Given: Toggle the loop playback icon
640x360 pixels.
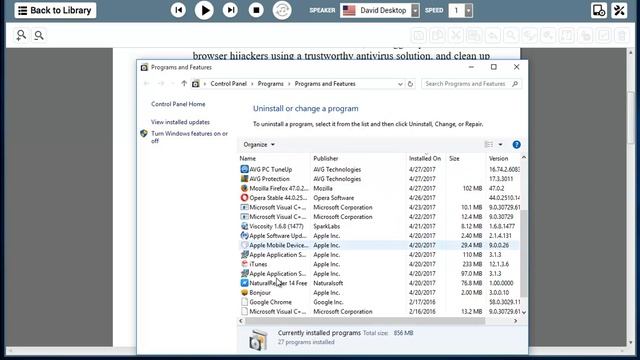Looking at the screenshot, I should pyautogui.click(x=282, y=10).
